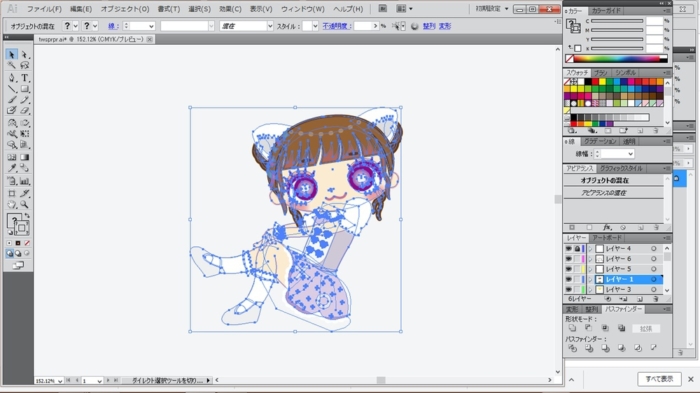Toggle visibility of レイヤー 5
Screen dimensions: 700x393
[569, 269]
